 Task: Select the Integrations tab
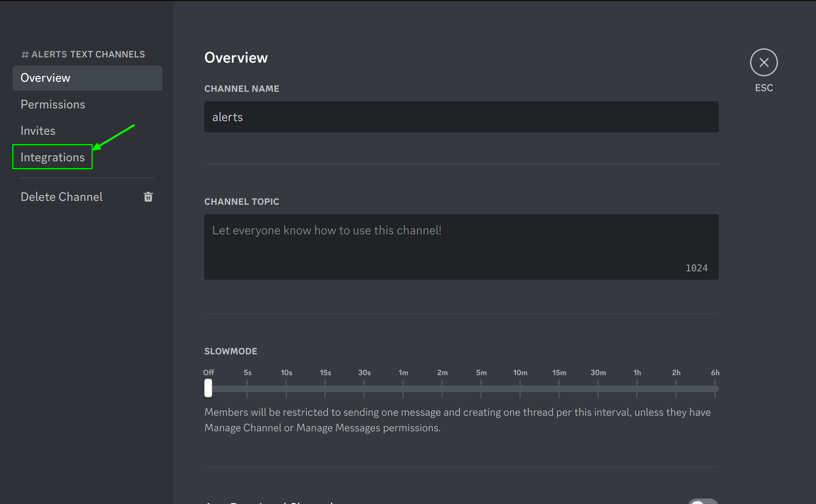coord(52,157)
